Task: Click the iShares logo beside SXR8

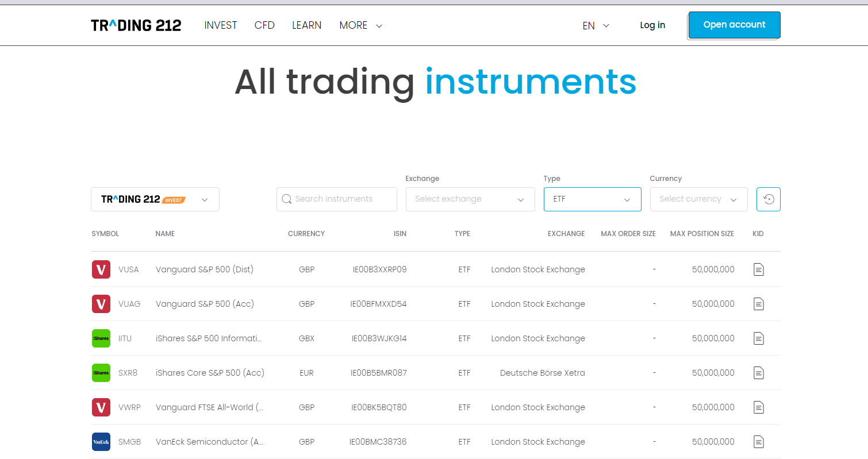Action: (x=101, y=373)
